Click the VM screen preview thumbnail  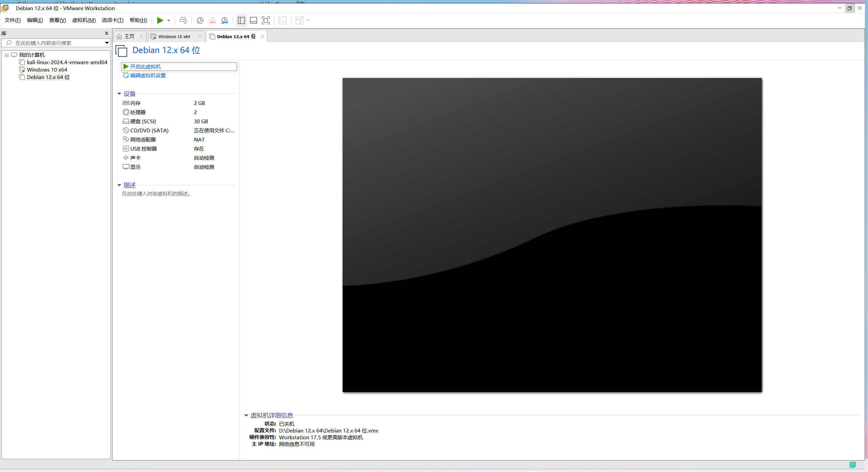tap(552, 235)
